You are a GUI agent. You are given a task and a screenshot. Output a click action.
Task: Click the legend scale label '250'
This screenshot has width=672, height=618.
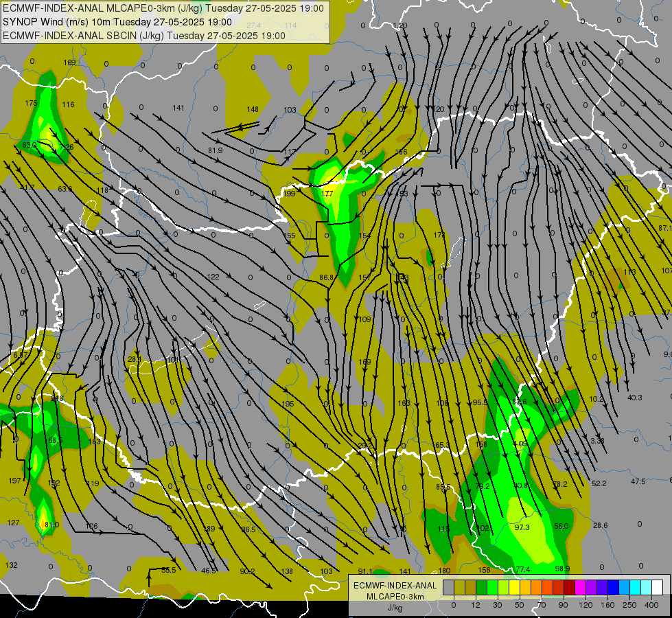(629, 605)
